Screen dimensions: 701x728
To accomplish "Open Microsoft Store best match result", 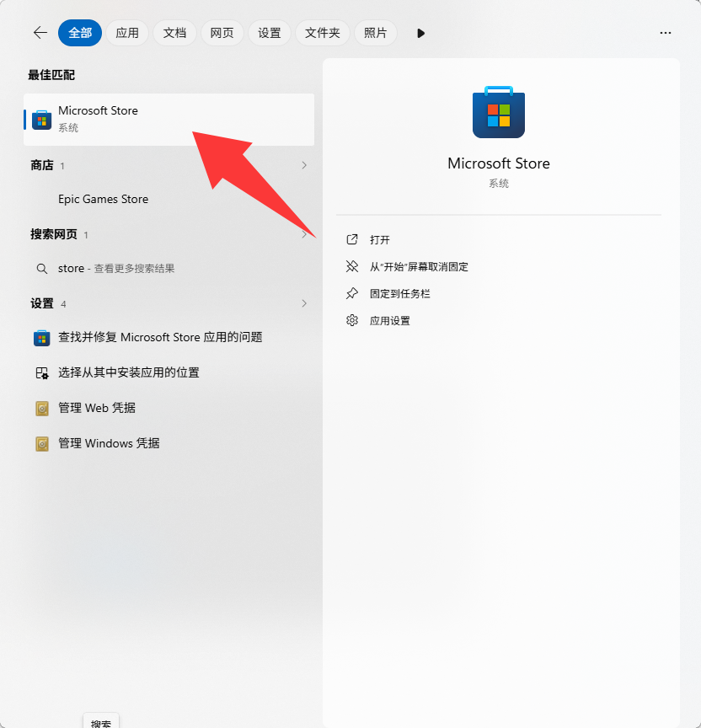I will [169, 120].
